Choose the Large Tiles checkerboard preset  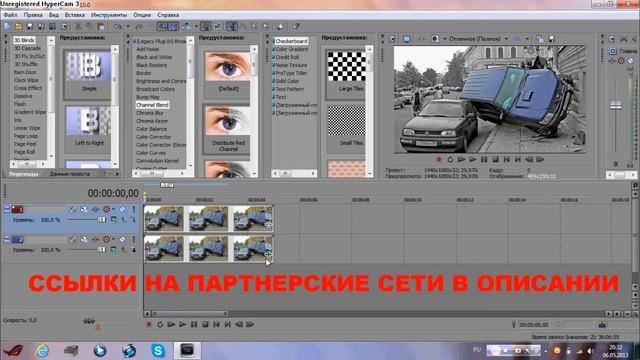pos(347,66)
